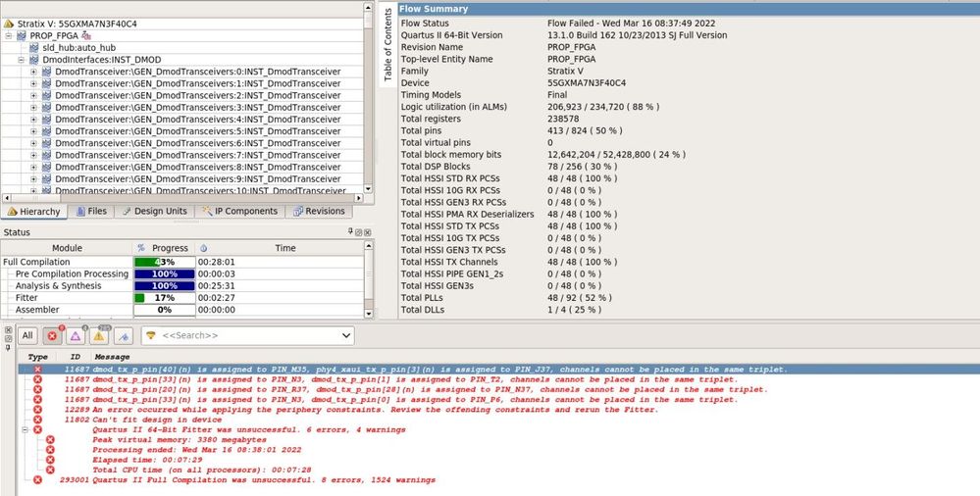
Task: Open the IP Components tab
Action: pos(239,211)
